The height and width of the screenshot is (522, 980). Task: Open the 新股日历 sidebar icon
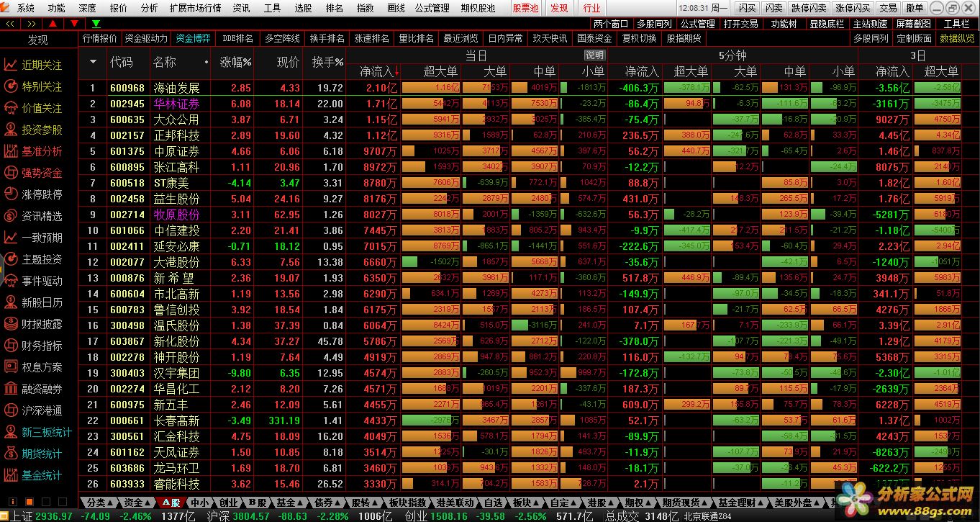(11, 302)
